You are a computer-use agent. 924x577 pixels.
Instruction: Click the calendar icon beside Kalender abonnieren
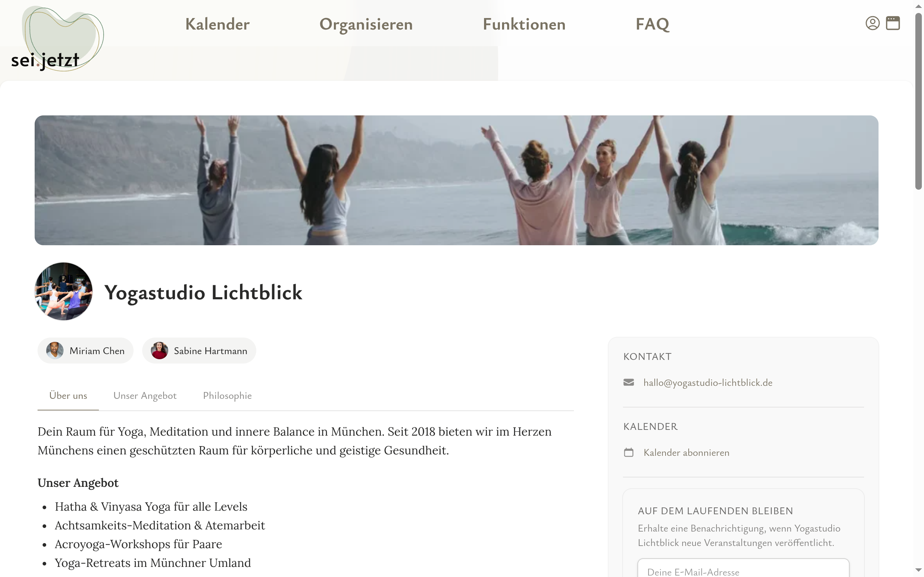tap(628, 453)
